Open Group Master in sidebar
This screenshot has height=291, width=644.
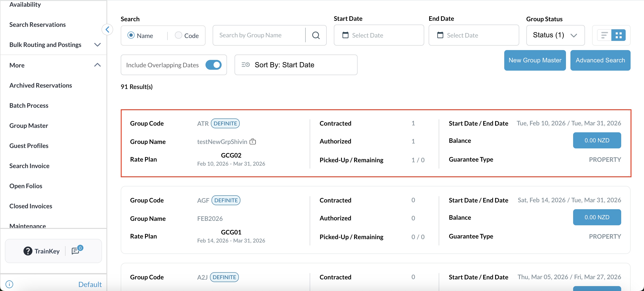[x=29, y=126]
